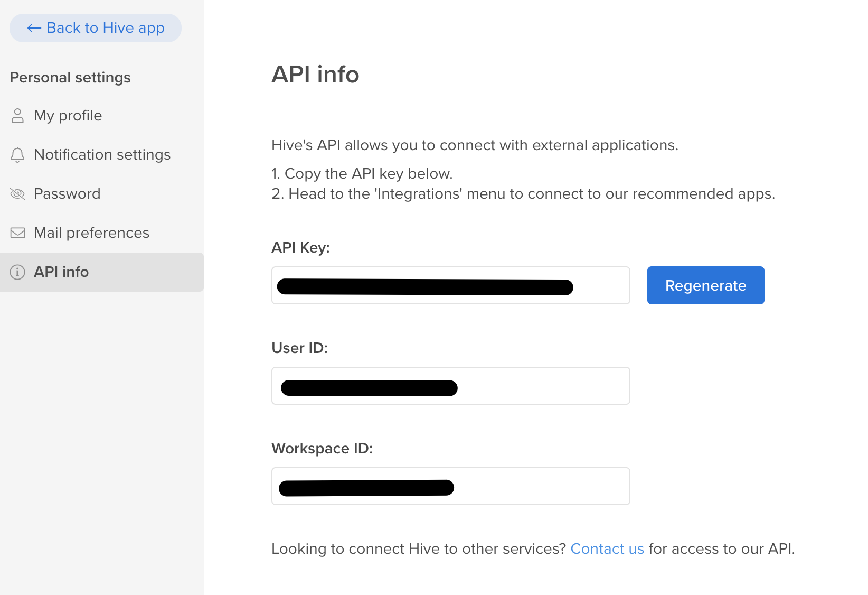Image resolution: width=868 pixels, height=595 pixels.
Task: Click the API info circled-i icon
Action: click(x=17, y=272)
